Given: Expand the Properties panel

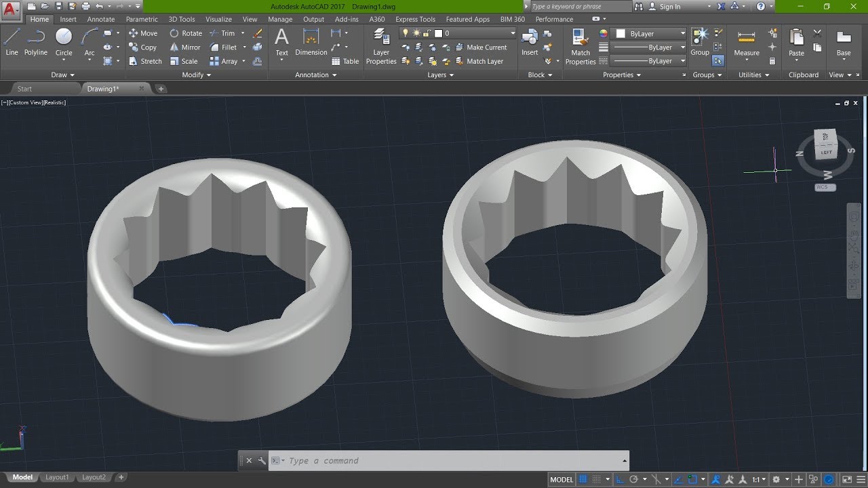Looking at the screenshot, I should 622,75.
